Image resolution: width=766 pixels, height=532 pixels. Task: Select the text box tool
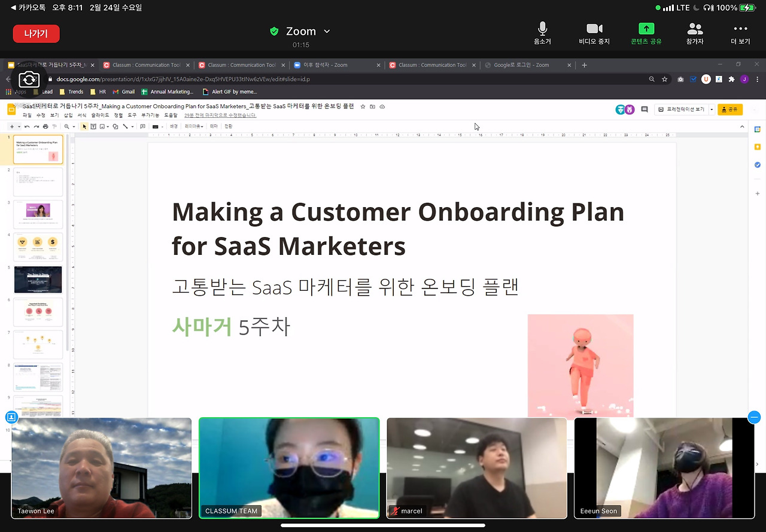93,126
